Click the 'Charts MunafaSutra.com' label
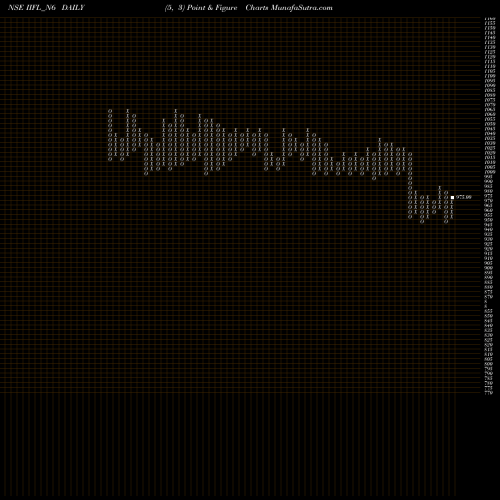The width and height of the screenshot is (500, 500). tap(289, 8)
